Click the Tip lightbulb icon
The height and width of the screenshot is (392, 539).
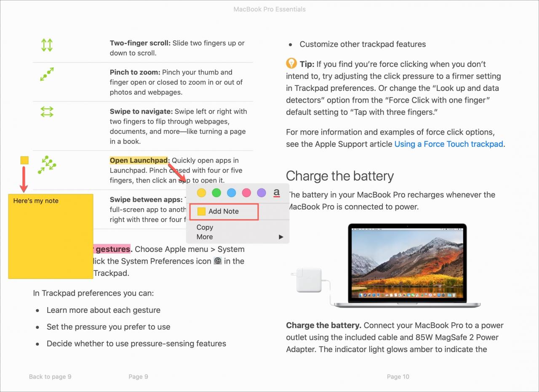point(291,64)
